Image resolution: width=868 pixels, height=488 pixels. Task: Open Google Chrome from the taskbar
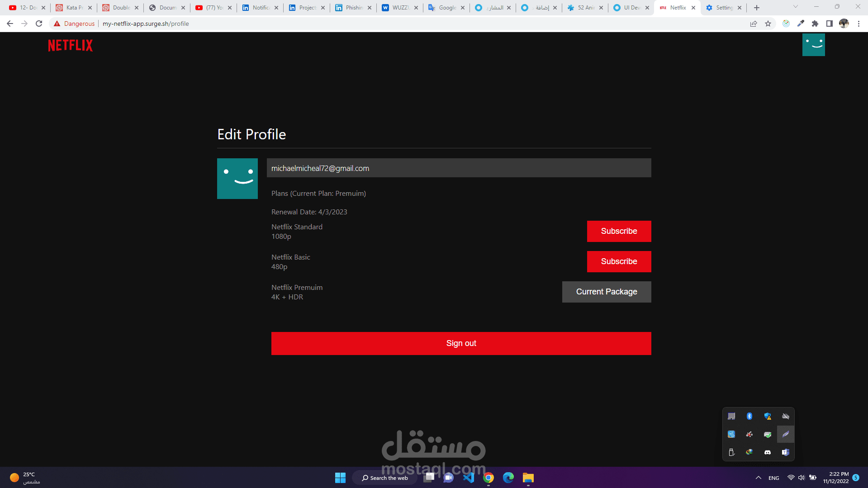(x=489, y=478)
